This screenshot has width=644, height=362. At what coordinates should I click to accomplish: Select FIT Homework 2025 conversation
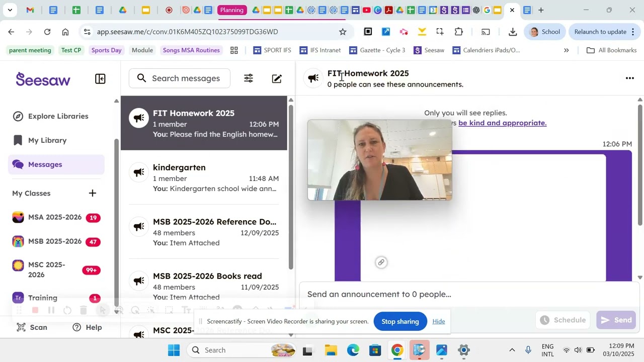click(x=204, y=123)
